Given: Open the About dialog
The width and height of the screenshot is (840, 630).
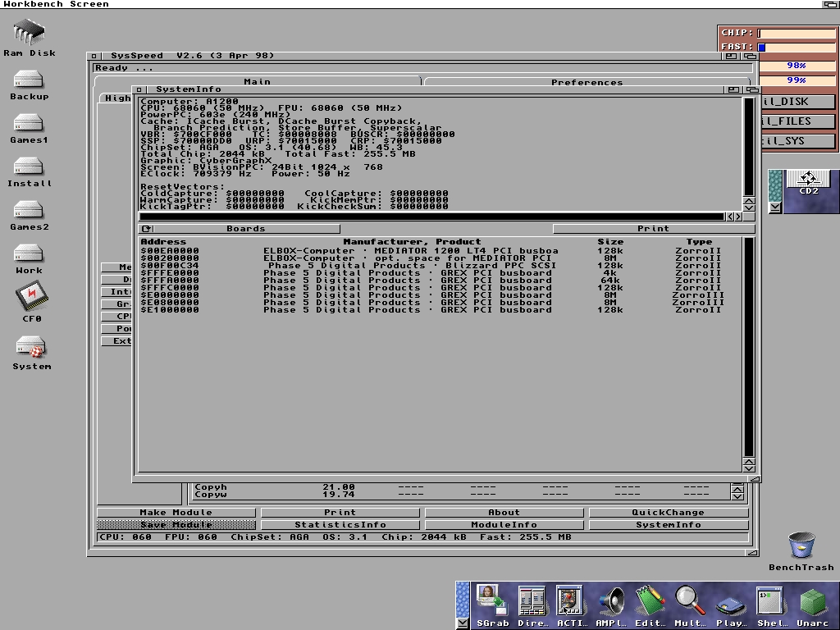Looking at the screenshot, I should [x=504, y=513].
